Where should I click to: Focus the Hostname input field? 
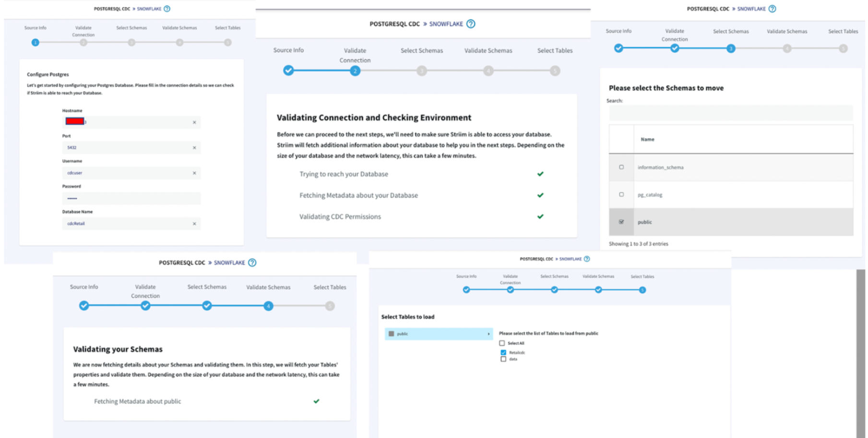click(131, 122)
